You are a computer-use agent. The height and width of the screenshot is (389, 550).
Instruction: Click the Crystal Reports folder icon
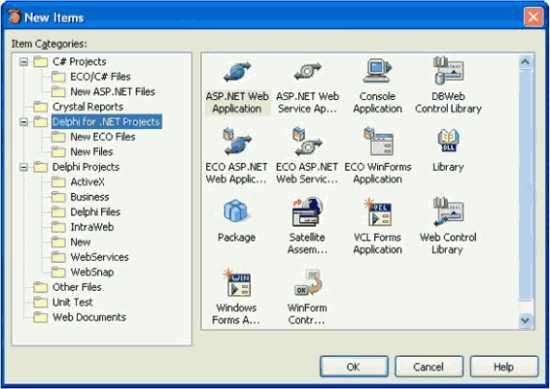pos(41,107)
